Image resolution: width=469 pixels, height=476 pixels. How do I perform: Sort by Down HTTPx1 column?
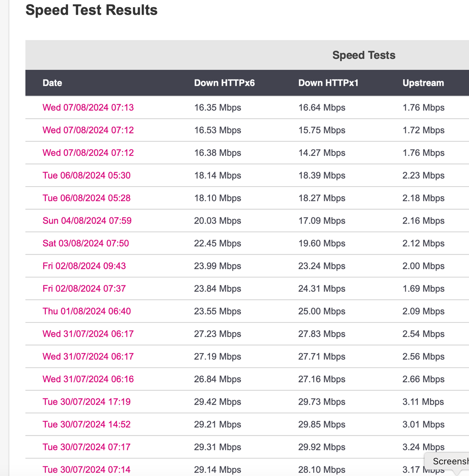pyautogui.click(x=328, y=83)
